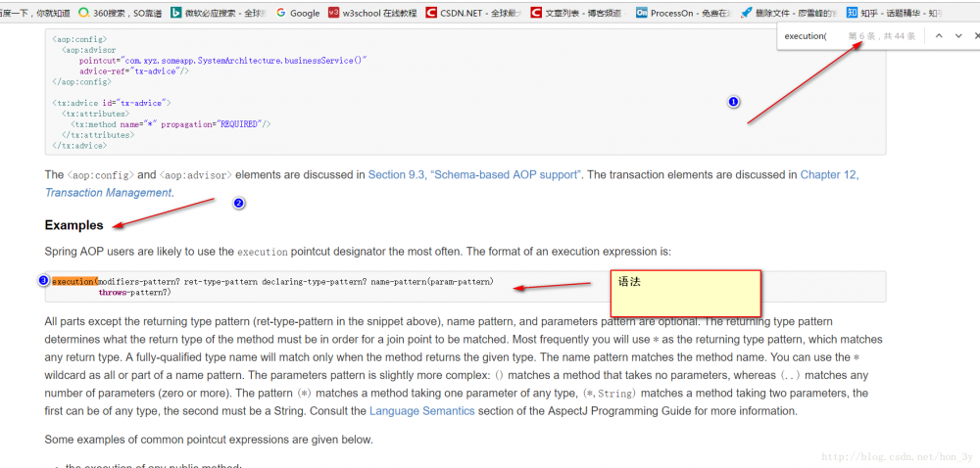Click the highlighted execution( match
Viewport: 980px width, 468px height.
coord(75,281)
